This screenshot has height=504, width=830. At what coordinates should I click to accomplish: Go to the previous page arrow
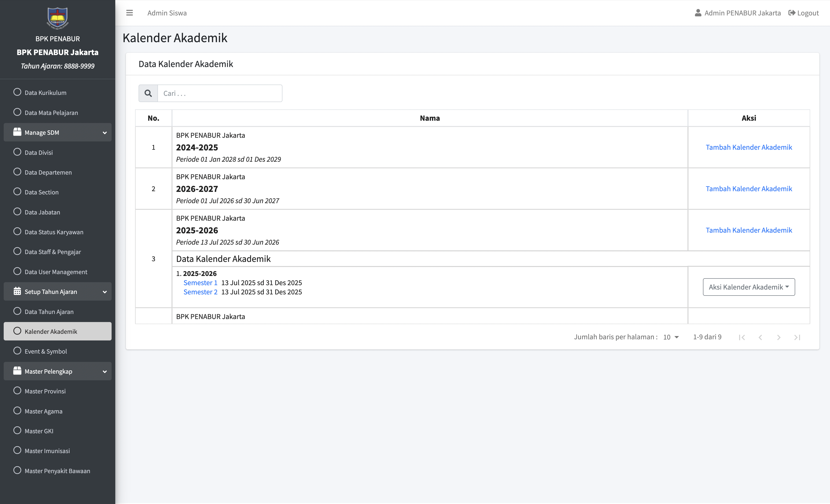coord(760,337)
